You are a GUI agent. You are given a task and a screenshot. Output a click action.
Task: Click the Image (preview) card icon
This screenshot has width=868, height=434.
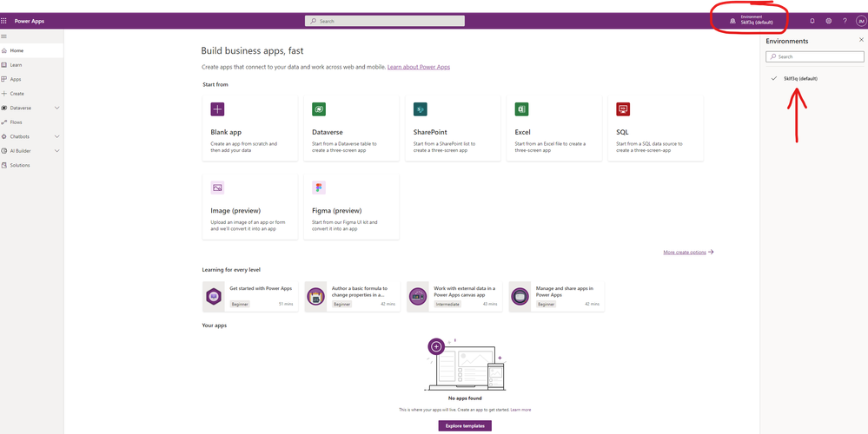(217, 187)
